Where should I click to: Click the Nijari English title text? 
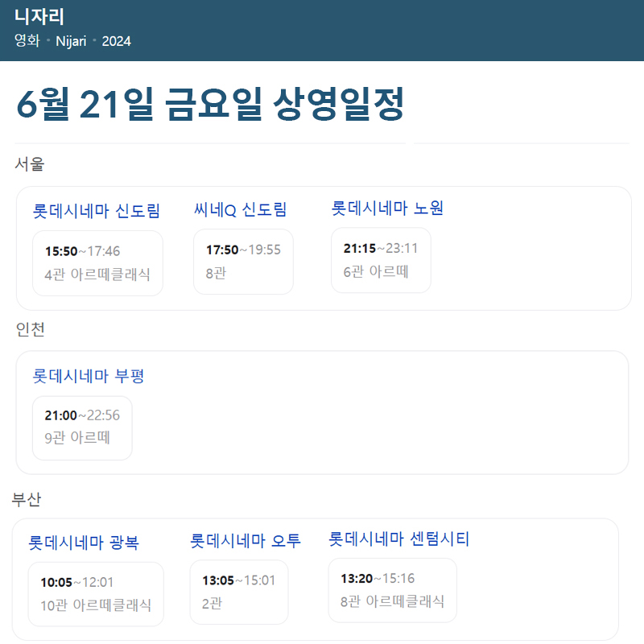(71, 41)
